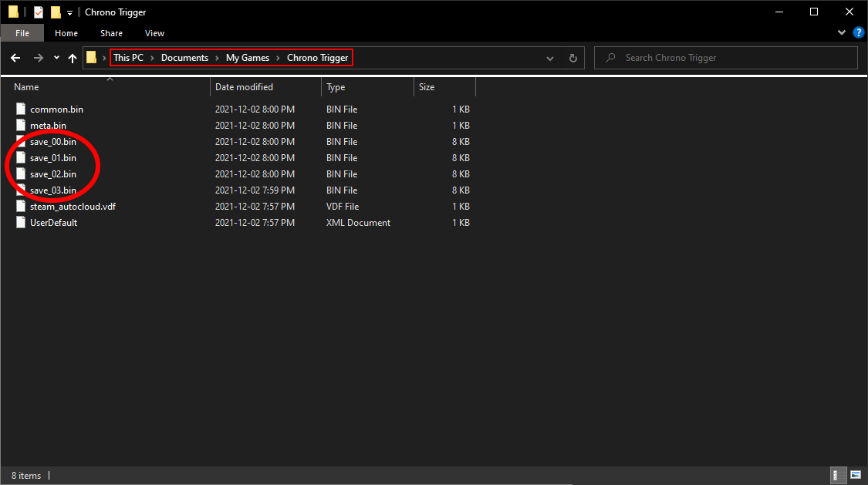The height and width of the screenshot is (485, 868).
Task: Click the file icon beside save_01.bin
Action: pyautogui.click(x=21, y=157)
